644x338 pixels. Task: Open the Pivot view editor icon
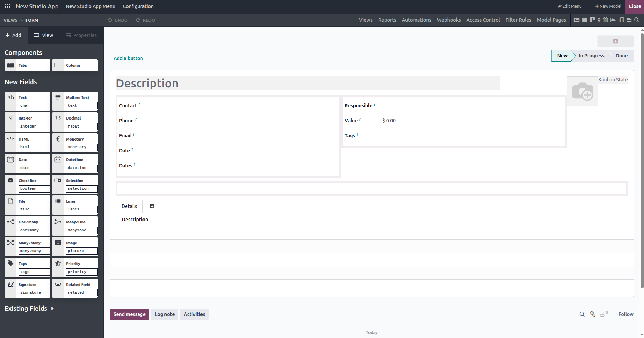click(621, 20)
